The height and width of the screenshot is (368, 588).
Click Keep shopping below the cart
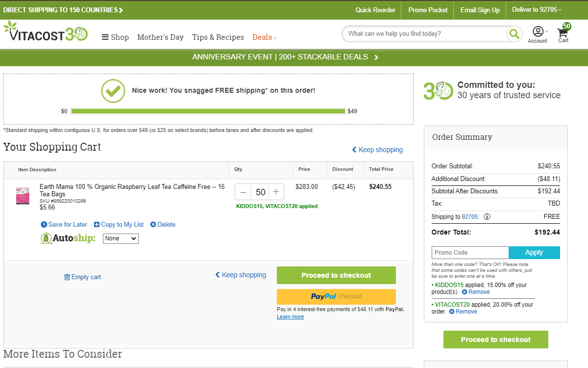click(x=241, y=275)
